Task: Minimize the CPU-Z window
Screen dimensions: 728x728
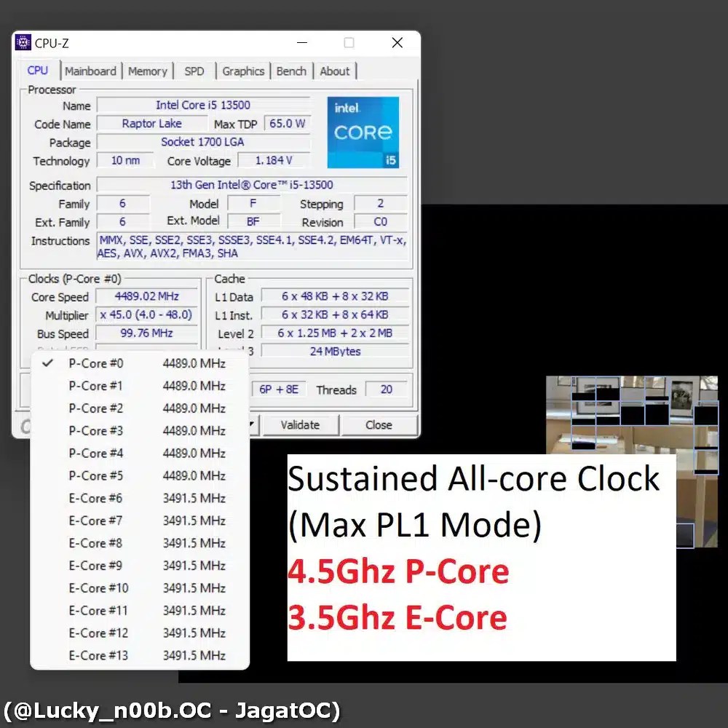Action: click(302, 43)
